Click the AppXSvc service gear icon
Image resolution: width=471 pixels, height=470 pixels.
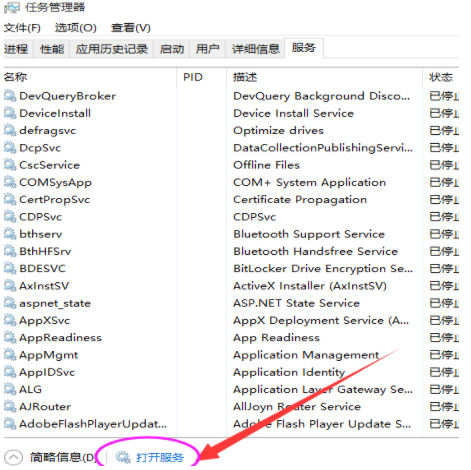click(x=10, y=320)
